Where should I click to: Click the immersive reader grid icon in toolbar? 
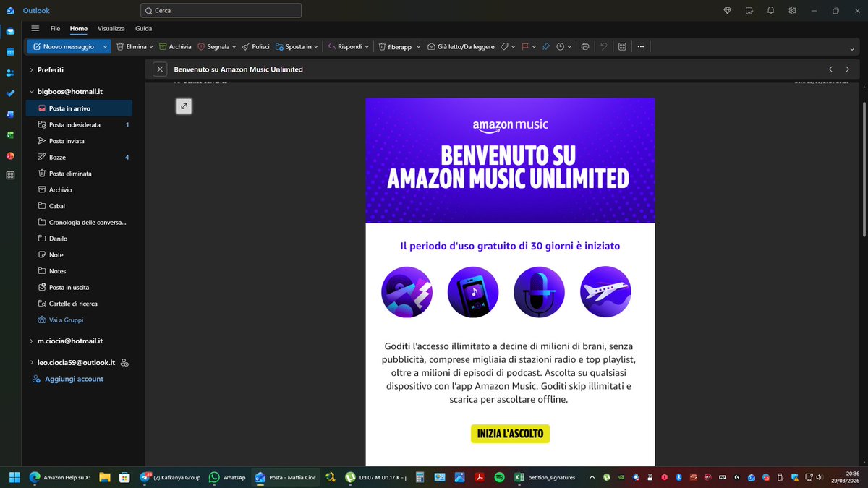[622, 46]
